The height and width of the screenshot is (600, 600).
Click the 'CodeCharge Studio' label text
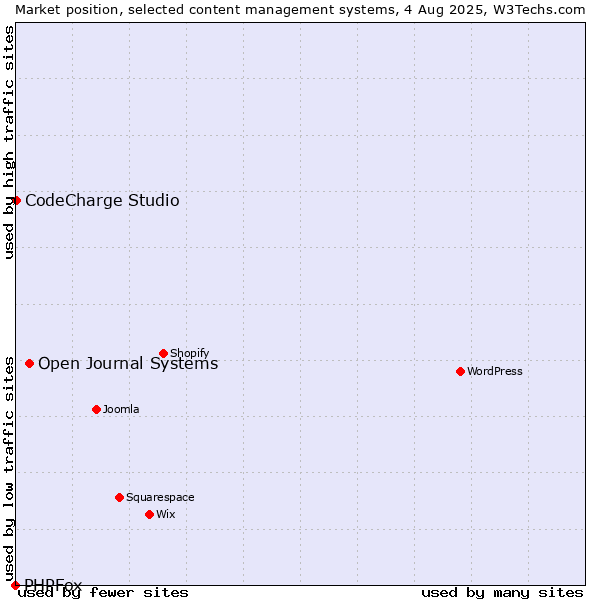[x=102, y=201]
